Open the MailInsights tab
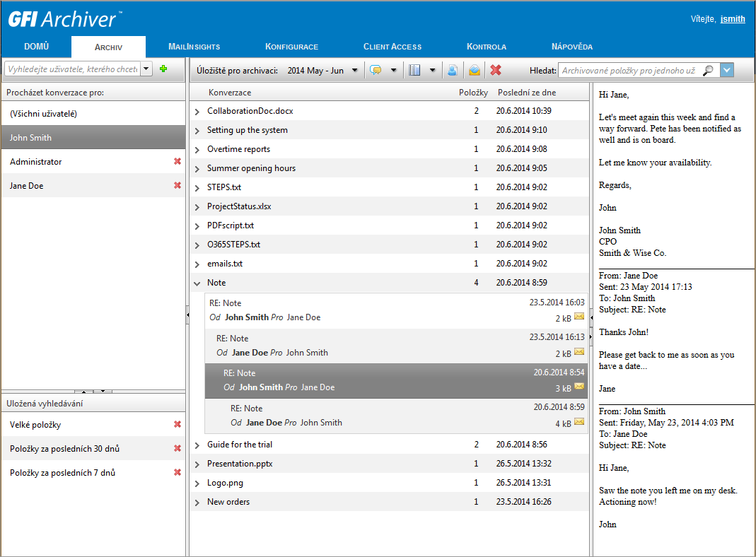The image size is (756, 557). click(194, 47)
